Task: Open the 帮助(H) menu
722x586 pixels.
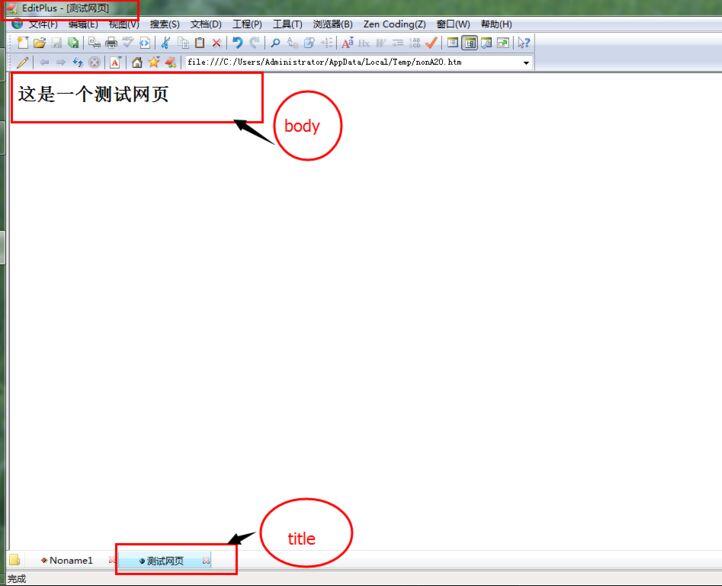Action: (496, 24)
